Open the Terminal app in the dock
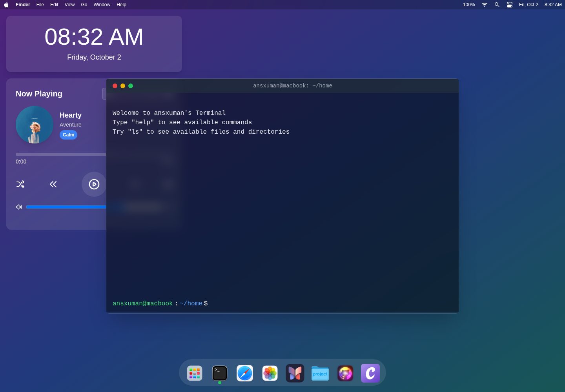This screenshot has width=565, height=392. (220, 373)
